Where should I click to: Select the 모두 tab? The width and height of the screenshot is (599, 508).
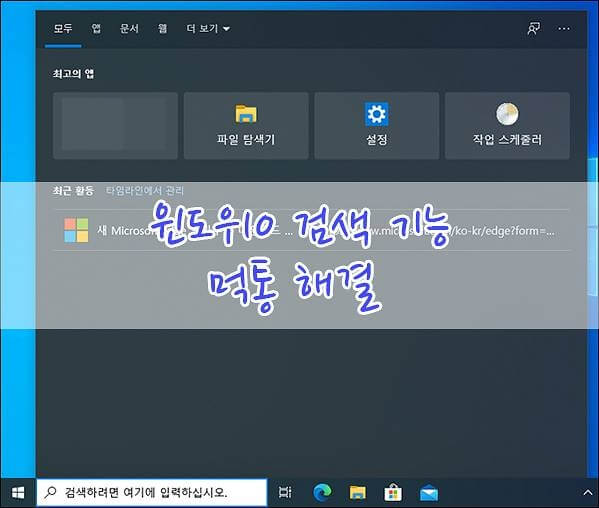(63, 29)
